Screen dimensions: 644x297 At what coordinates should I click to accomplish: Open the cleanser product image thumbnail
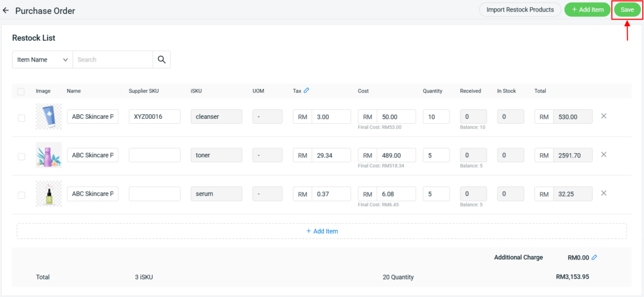49,116
